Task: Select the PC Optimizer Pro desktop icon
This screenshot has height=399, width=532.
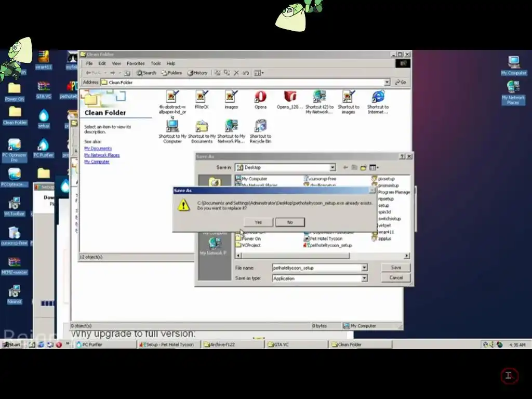Action: (x=14, y=151)
